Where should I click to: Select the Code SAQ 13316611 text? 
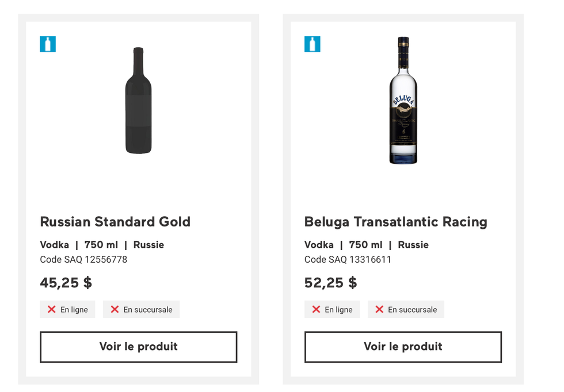(348, 260)
